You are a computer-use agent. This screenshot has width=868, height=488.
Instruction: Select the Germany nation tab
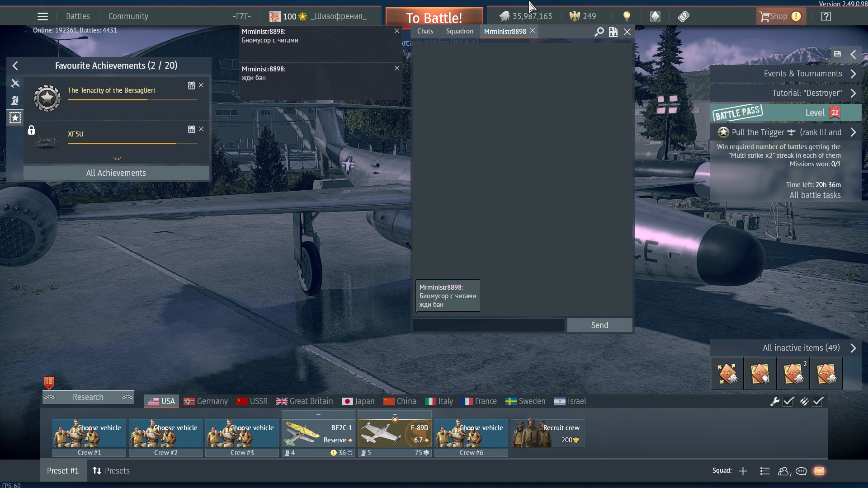(206, 401)
